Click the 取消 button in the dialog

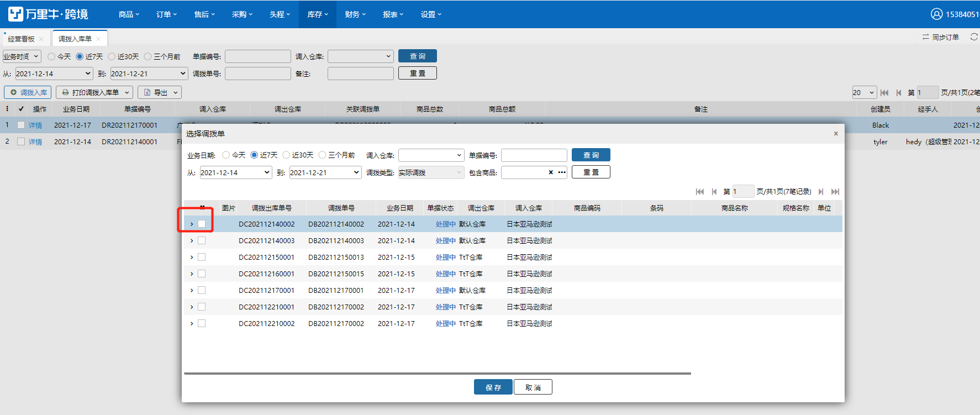(533, 387)
